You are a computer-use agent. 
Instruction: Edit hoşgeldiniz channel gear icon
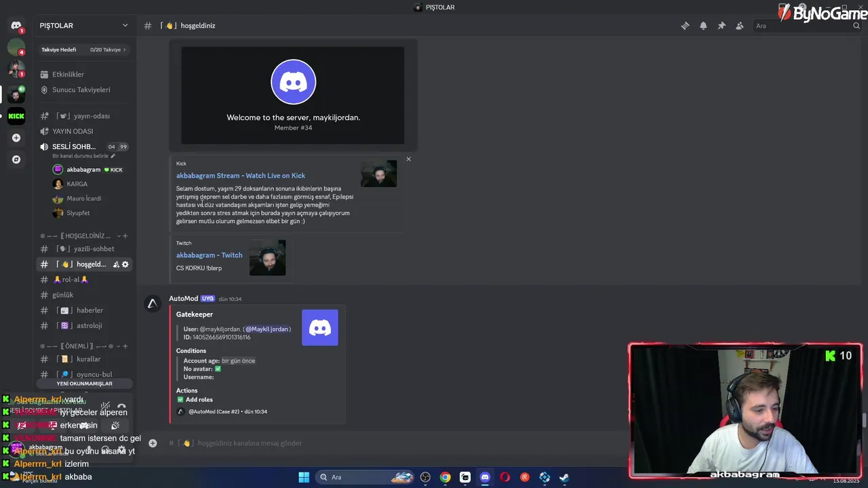pyautogui.click(x=125, y=264)
